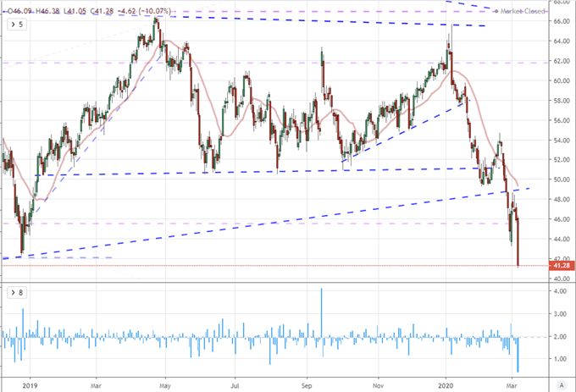The width and height of the screenshot is (576, 392).
Task: Click the 60.00 price axis label
Action: click(562, 81)
